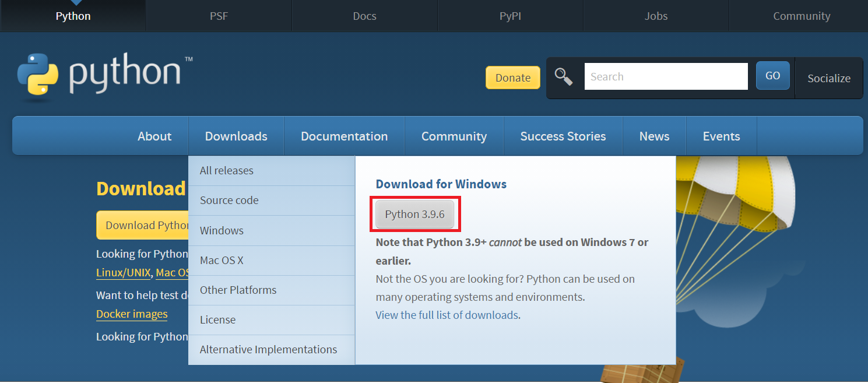
Task: Open the Linux/UNIX link
Action: [124, 272]
